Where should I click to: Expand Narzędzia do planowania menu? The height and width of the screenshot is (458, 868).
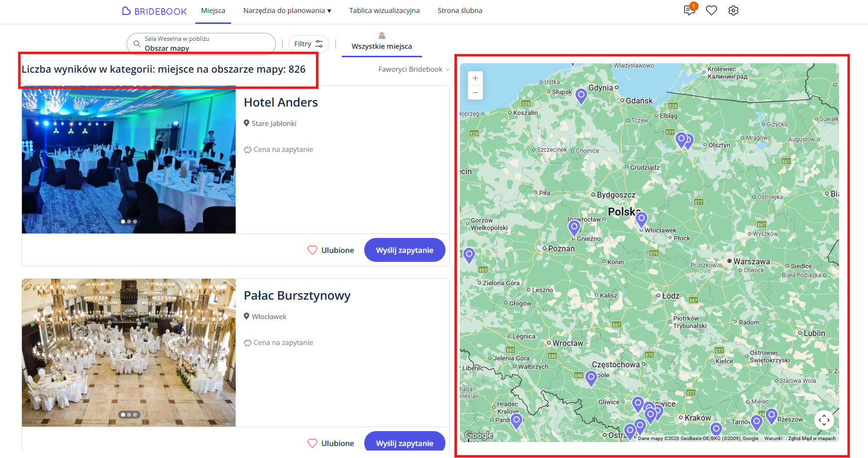tap(287, 10)
